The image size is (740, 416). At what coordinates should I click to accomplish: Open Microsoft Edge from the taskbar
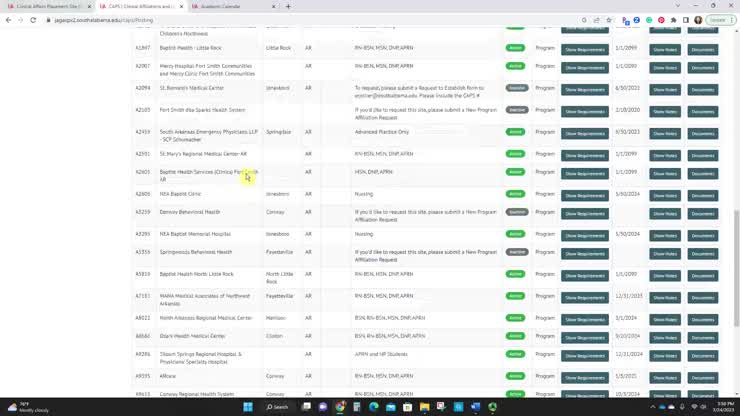pos(374,407)
